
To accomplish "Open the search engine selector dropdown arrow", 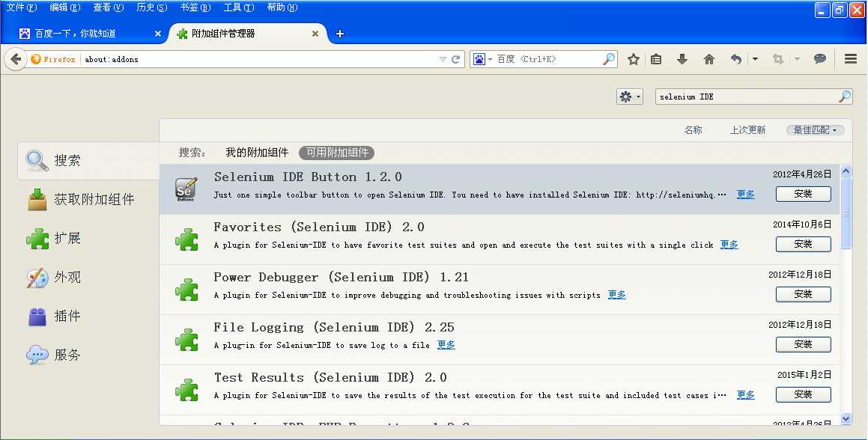I will click(490, 59).
